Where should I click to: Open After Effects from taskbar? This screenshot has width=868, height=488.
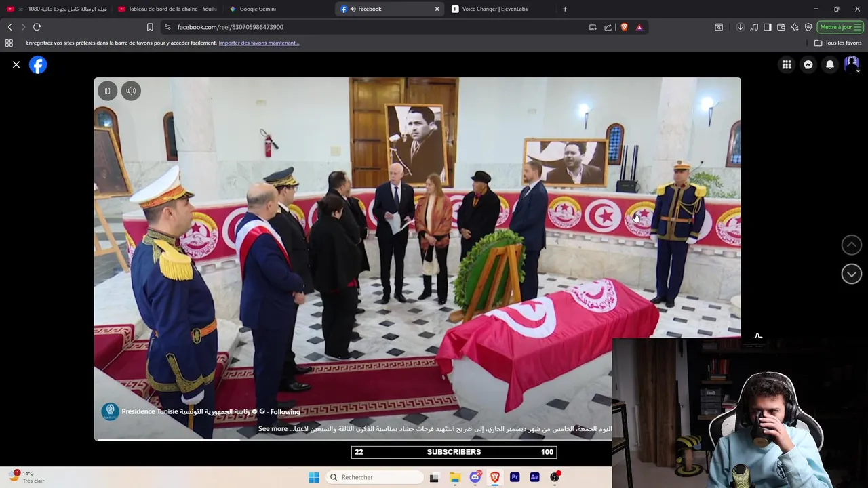(534, 477)
